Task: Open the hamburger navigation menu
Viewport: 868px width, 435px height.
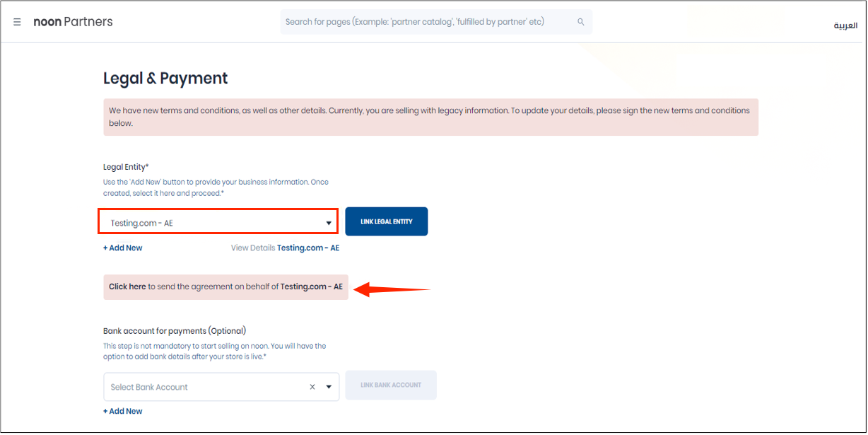Action: click(x=17, y=22)
